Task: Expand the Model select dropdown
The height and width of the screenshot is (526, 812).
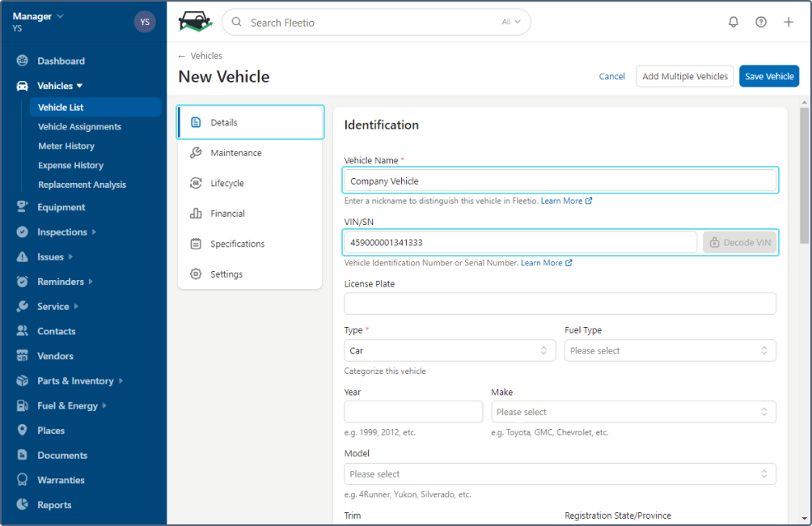Action: click(x=560, y=474)
